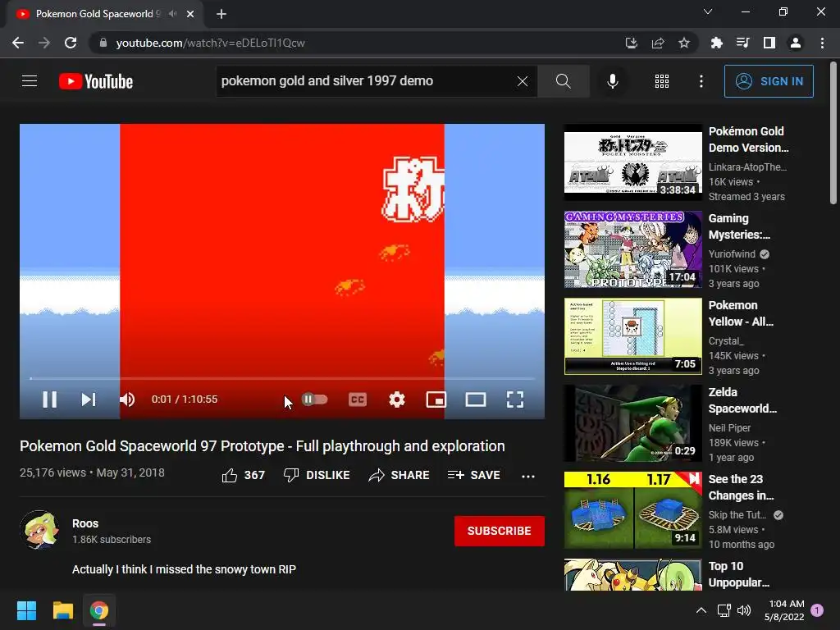Screen dimensions: 840x630
Task: Open the Roos channel name link
Action: [x=85, y=523]
